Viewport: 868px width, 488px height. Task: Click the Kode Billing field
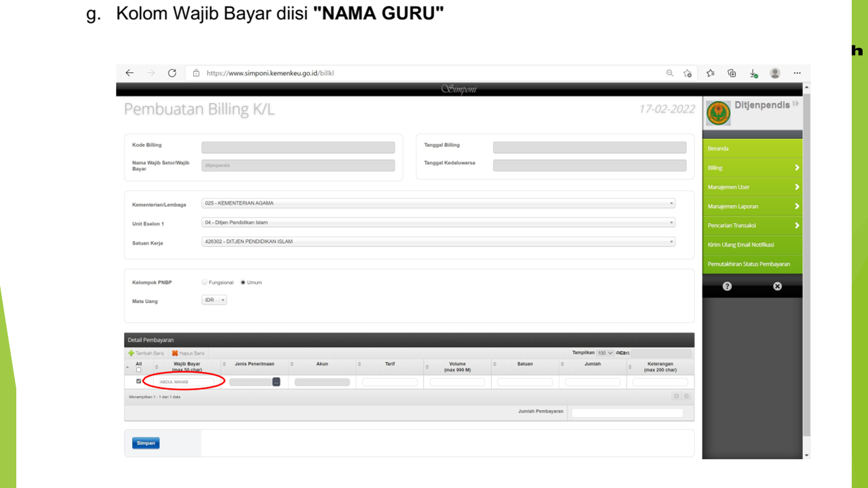pyautogui.click(x=298, y=147)
